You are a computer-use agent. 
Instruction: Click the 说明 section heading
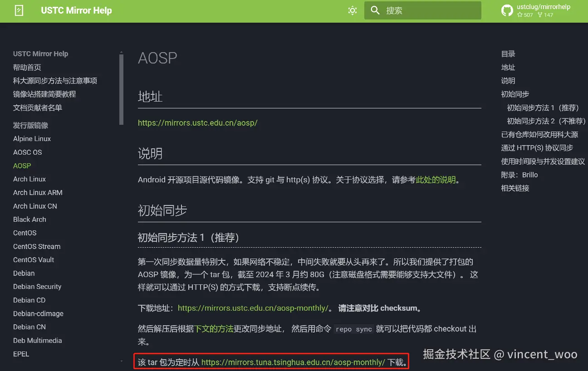point(150,154)
